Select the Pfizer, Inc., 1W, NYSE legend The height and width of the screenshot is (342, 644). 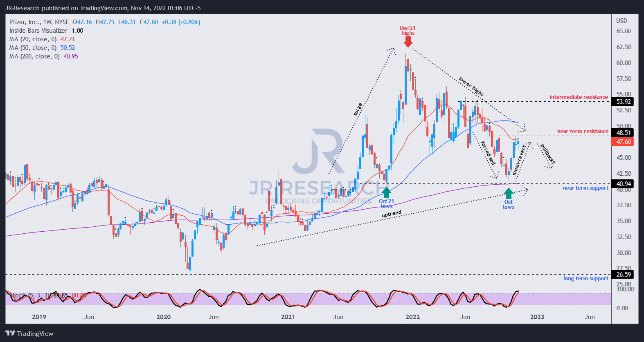pyautogui.click(x=39, y=22)
